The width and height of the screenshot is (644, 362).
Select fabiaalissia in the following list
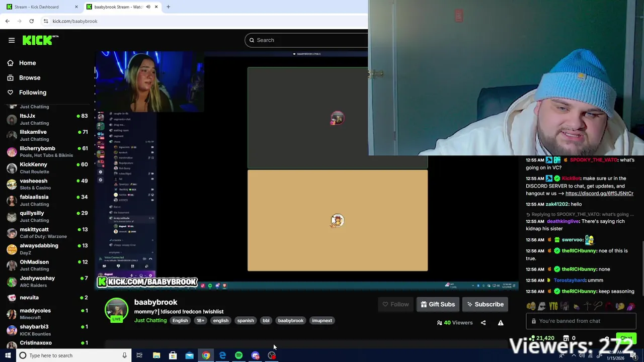pos(47,200)
